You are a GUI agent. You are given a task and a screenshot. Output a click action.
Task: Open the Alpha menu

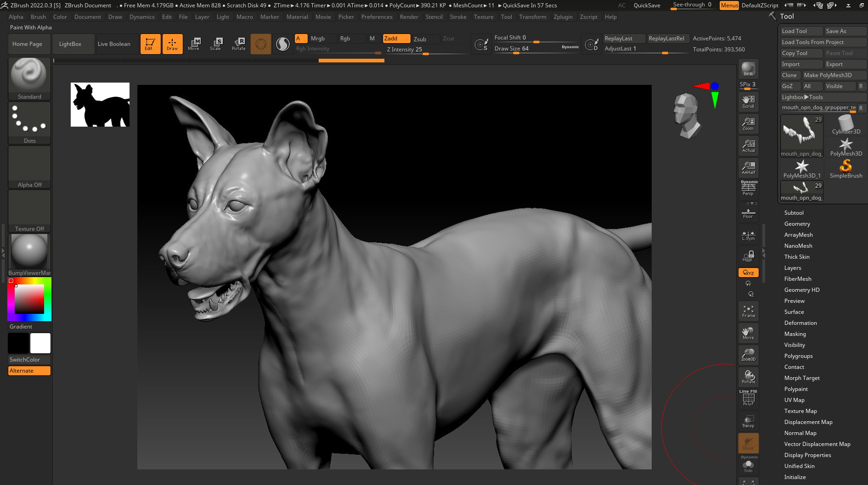[x=16, y=17]
